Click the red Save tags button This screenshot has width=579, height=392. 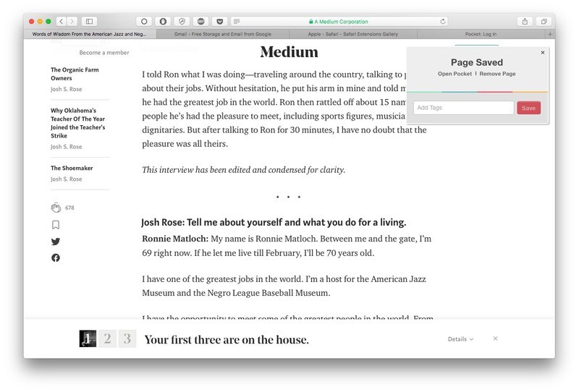pos(528,108)
